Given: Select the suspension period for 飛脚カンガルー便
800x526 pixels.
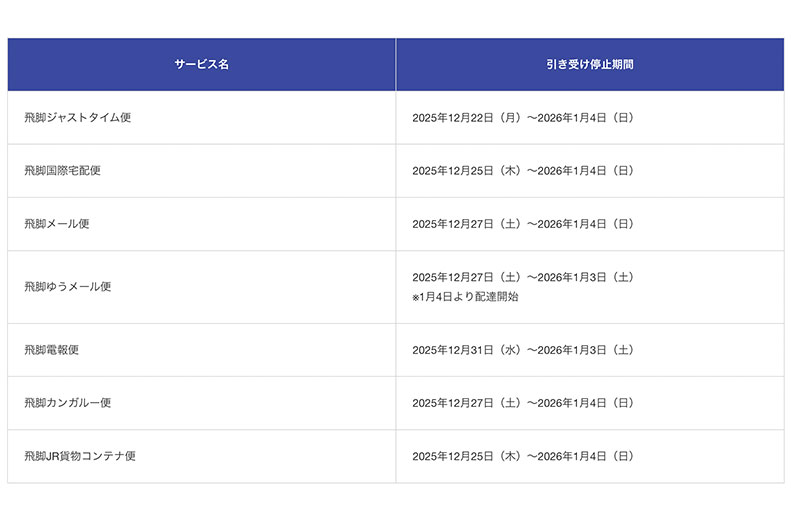Looking at the screenshot, I should click(x=523, y=403).
